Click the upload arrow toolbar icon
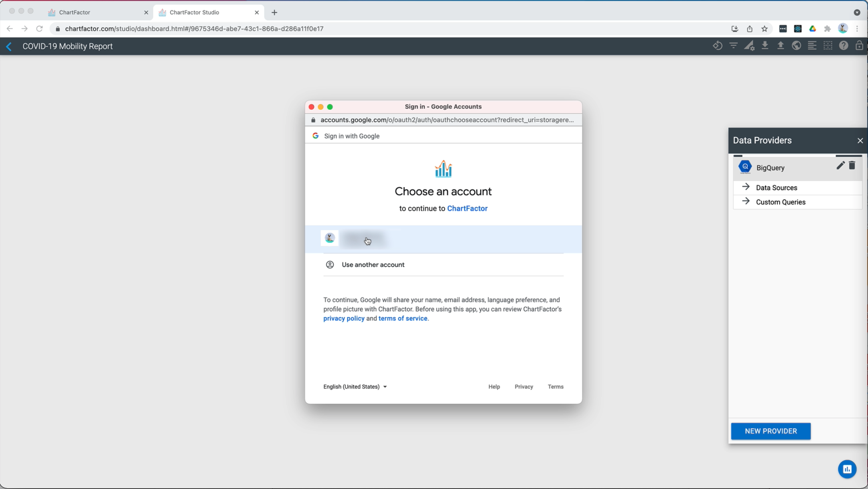The image size is (868, 489). [781, 46]
